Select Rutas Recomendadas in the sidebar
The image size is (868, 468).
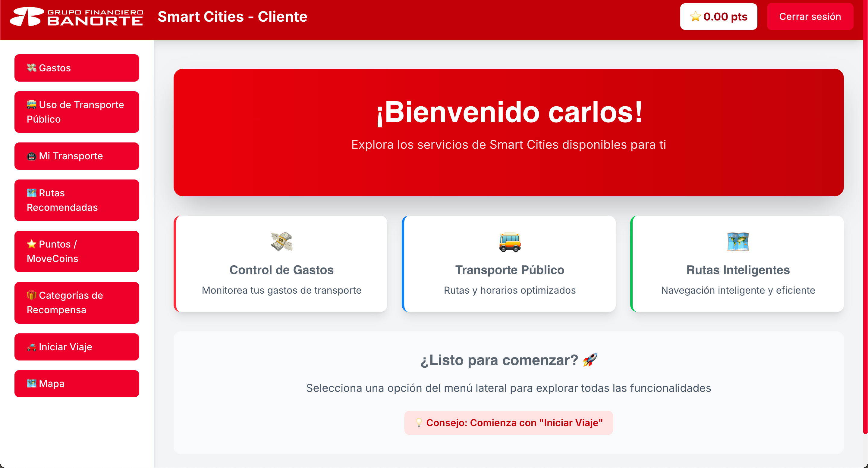pyautogui.click(x=77, y=200)
